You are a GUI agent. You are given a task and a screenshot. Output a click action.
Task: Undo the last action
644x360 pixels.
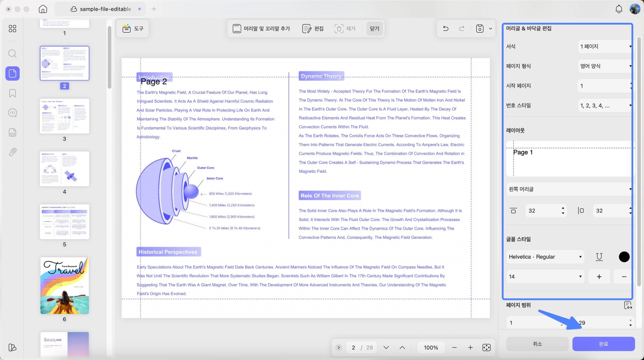click(x=446, y=29)
